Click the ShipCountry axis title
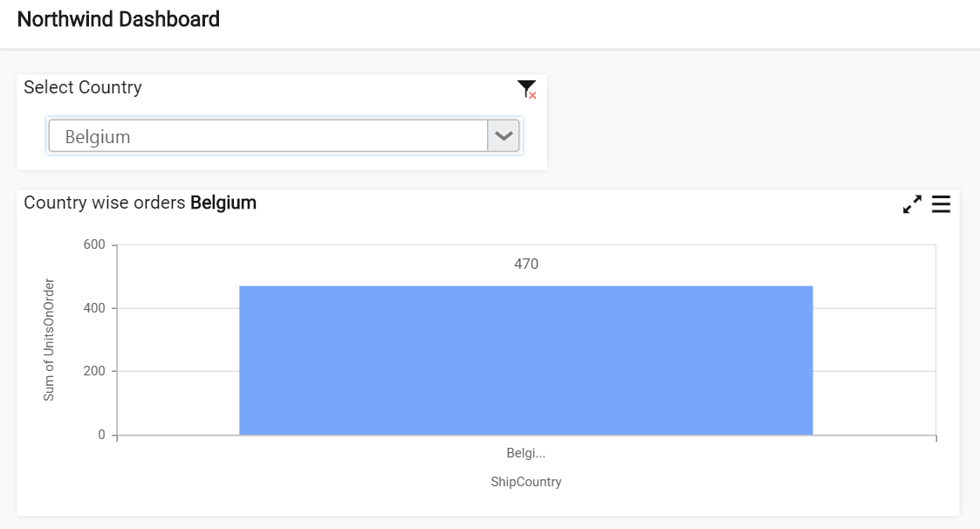980x529 pixels. coord(525,482)
